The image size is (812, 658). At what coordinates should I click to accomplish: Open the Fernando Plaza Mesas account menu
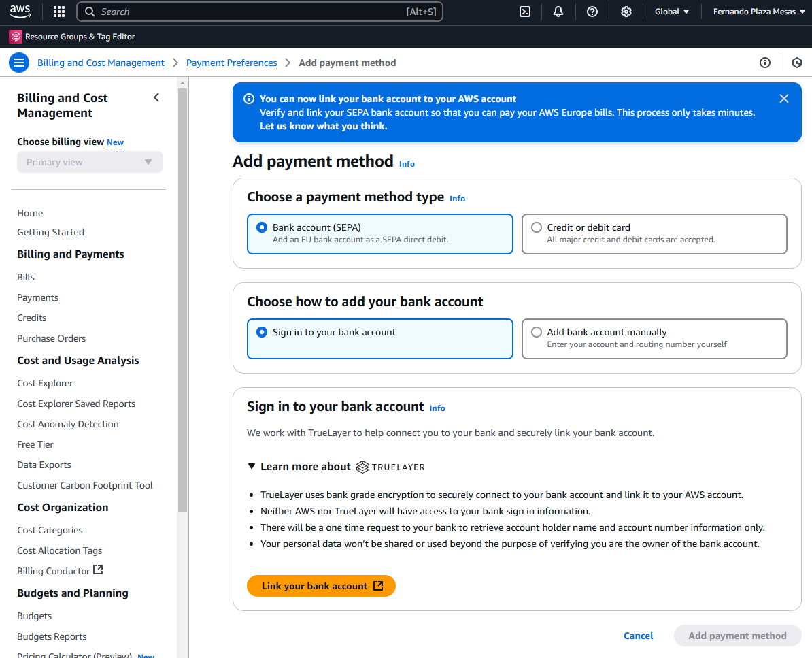(x=759, y=12)
